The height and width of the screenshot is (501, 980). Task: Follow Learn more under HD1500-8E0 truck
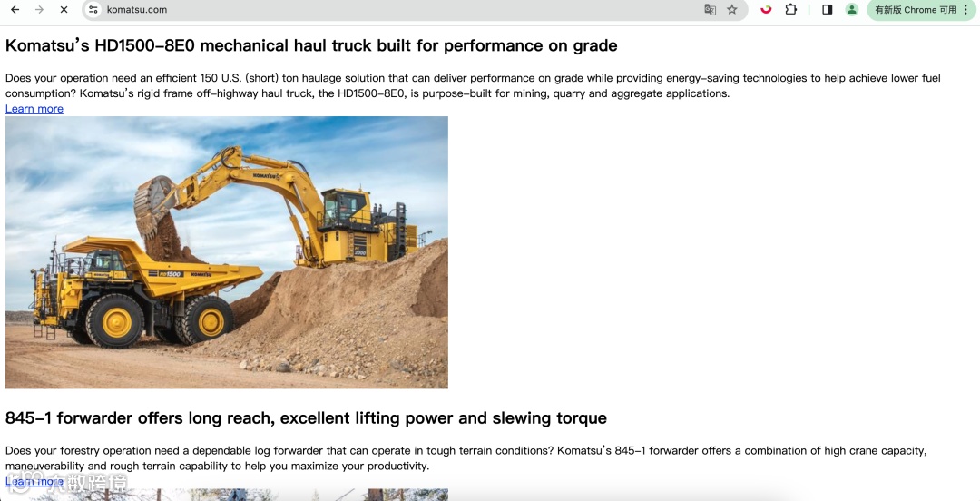click(x=34, y=109)
